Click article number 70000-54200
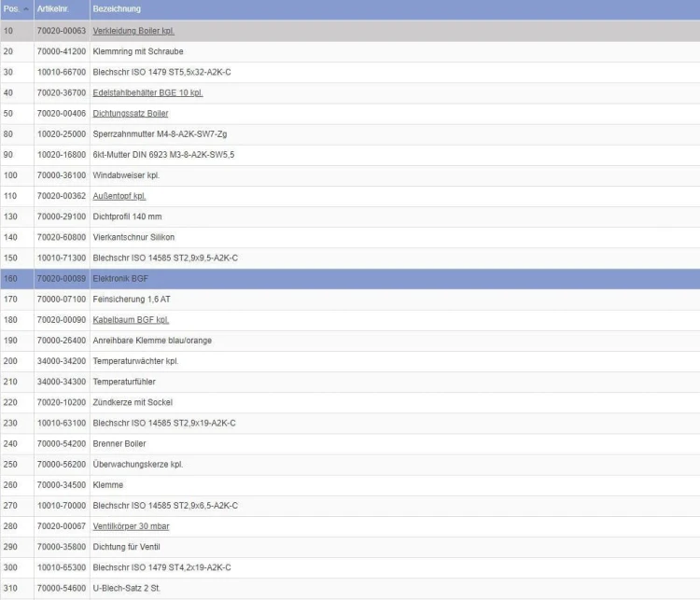 click(x=62, y=444)
